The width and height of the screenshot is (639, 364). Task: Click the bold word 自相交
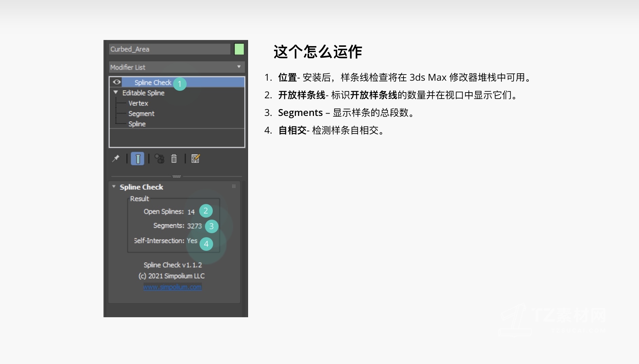click(292, 130)
